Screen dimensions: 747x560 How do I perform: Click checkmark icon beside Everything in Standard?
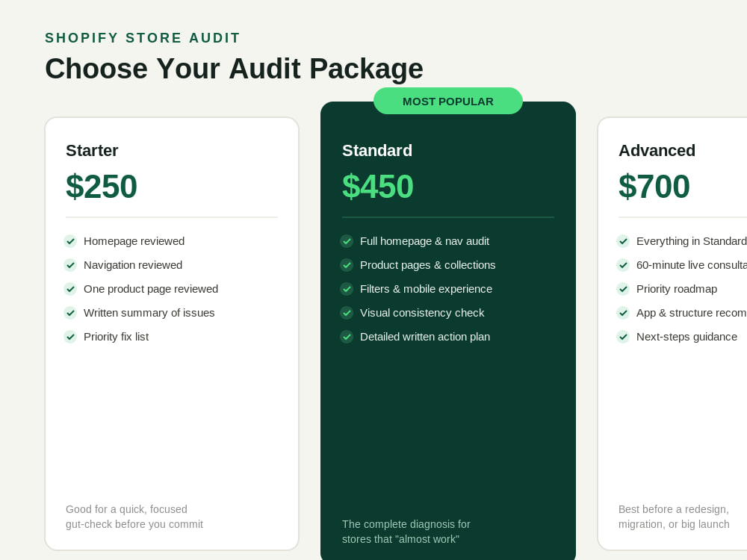click(623, 241)
